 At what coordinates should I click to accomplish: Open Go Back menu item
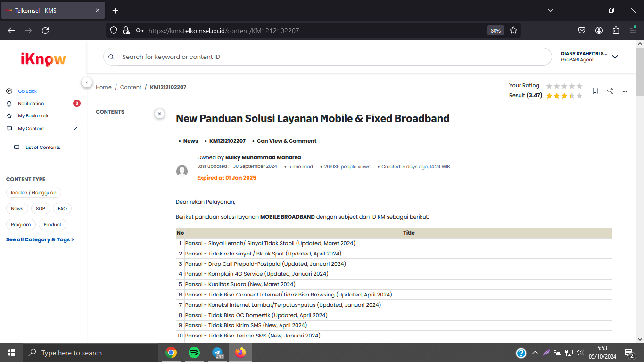[x=27, y=91]
